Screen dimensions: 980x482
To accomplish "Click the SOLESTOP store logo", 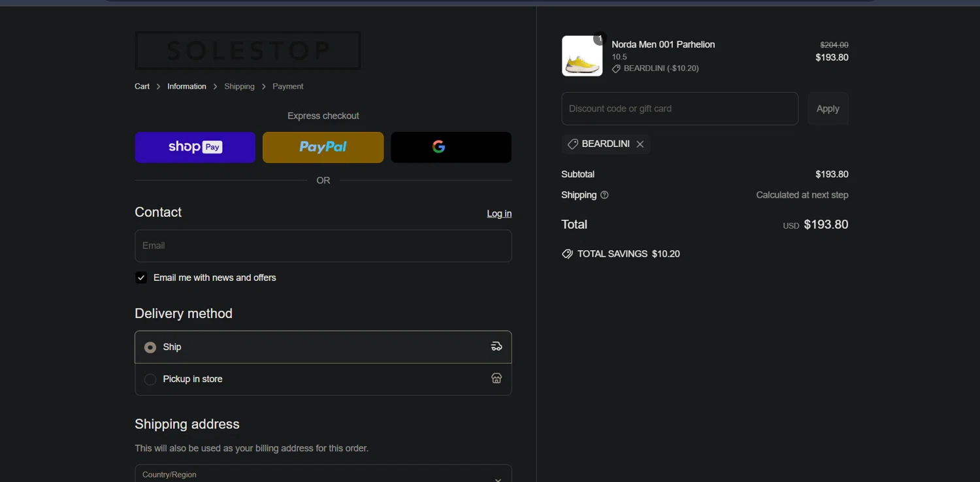I will pyautogui.click(x=248, y=50).
